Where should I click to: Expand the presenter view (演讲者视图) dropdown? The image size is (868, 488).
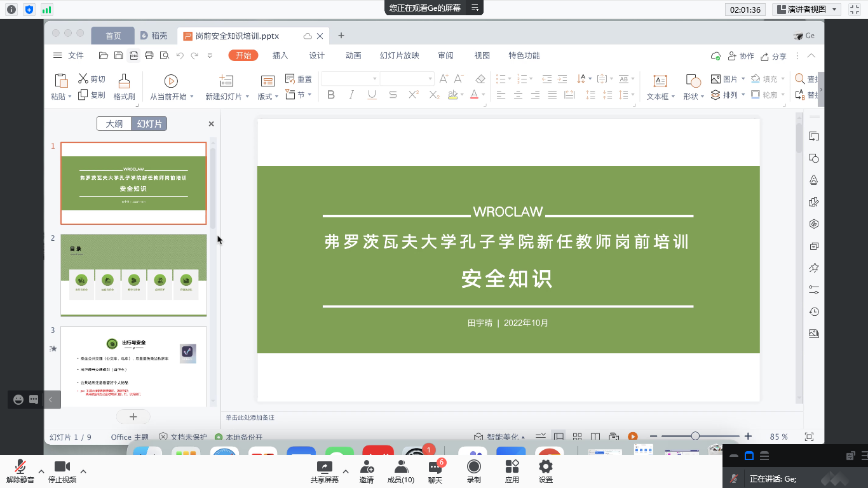pyautogui.click(x=834, y=9)
